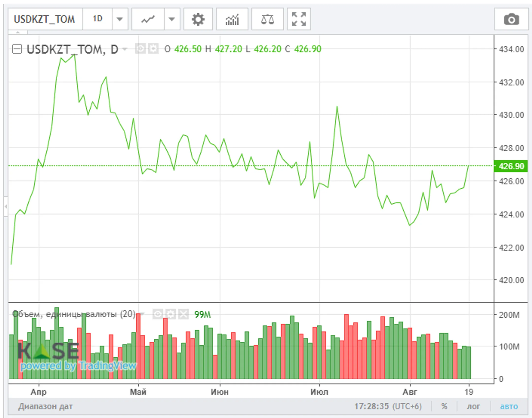Image resolution: width=532 pixels, height=418 pixels.
Task: Open volume indicator settings gear
Action: [x=170, y=314]
